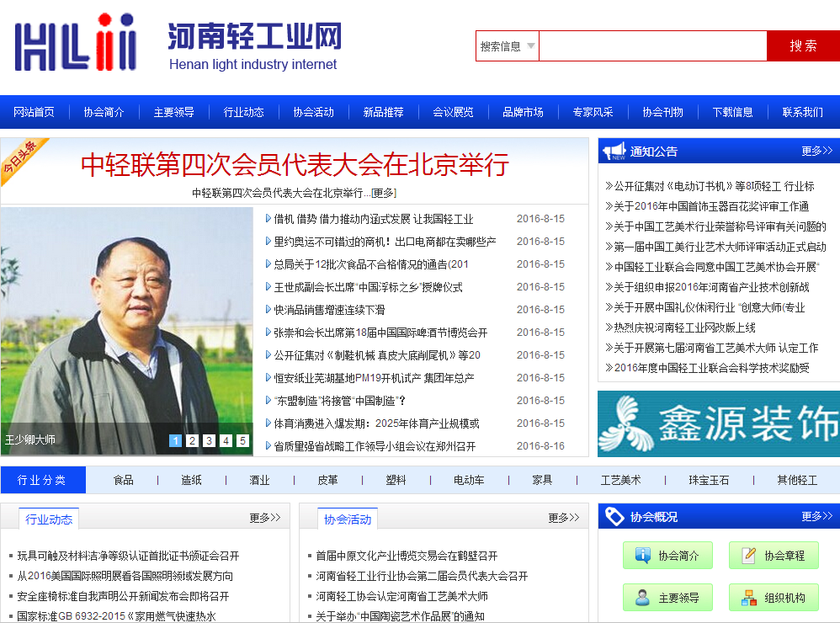840x623 pixels.
Task: Open 协会简介 in the navigation bar
Action: pos(104,112)
